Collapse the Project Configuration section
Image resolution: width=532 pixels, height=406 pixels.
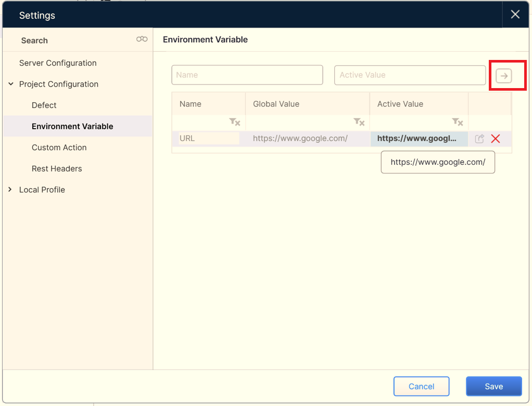coord(11,84)
